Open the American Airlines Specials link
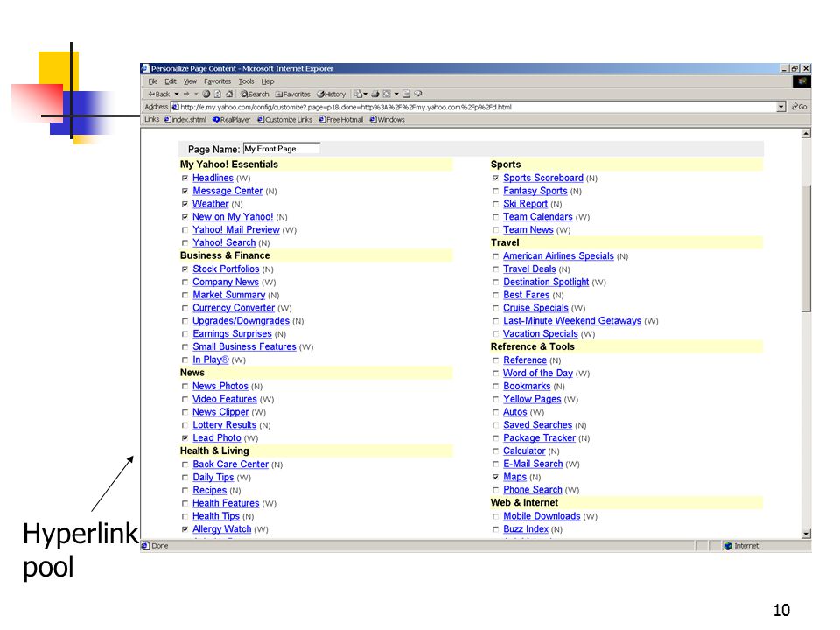840x630 pixels. [558, 256]
